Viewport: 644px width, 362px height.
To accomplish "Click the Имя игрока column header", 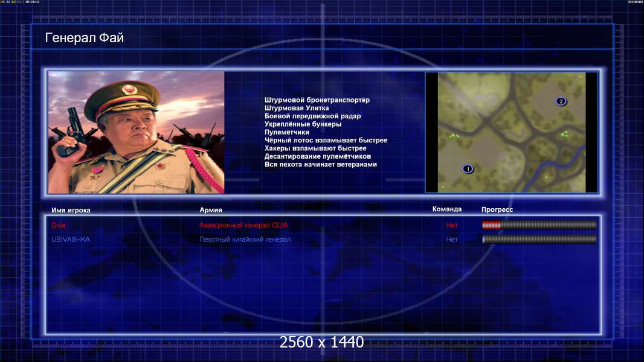I will [71, 210].
